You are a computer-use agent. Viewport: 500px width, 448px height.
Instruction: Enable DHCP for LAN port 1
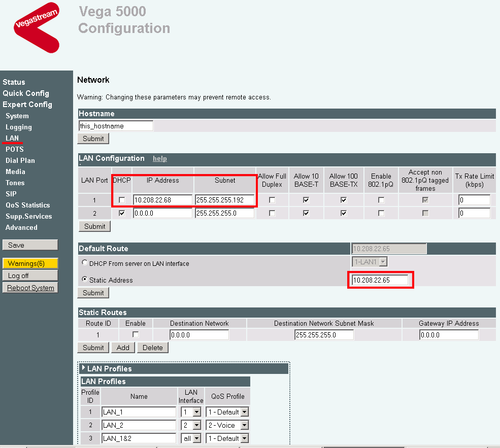[x=122, y=200]
